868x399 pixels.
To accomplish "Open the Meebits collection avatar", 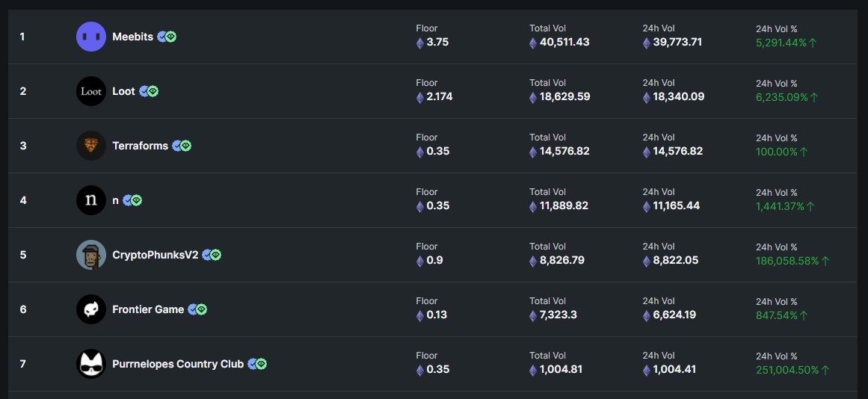I will point(90,37).
